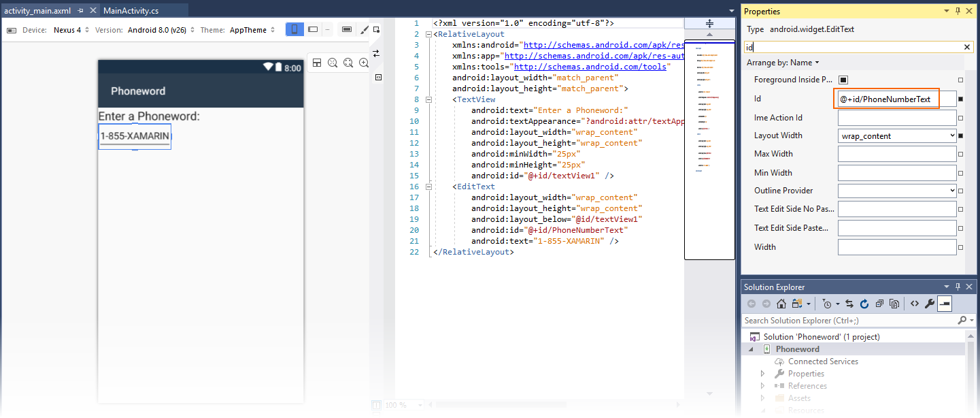Collapse all items in Solution Explorer
980x418 pixels.
tap(879, 304)
